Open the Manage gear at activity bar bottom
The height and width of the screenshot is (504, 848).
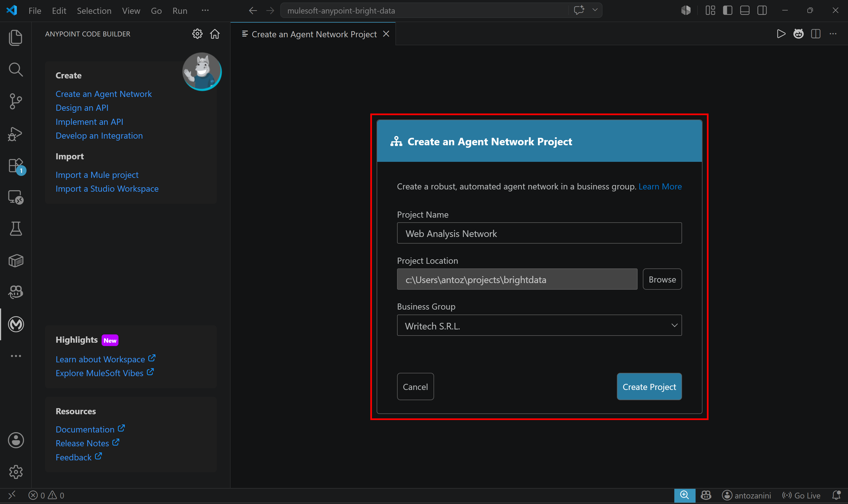click(x=16, y=472)
